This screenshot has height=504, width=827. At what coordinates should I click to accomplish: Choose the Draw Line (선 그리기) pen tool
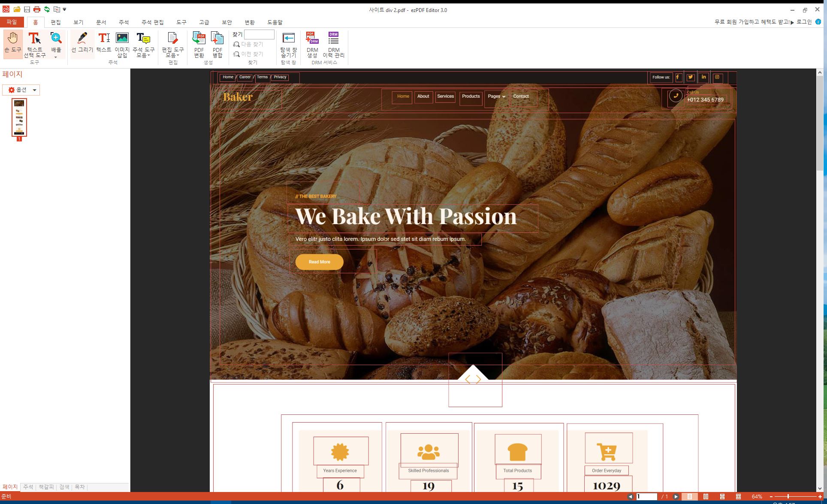coord(82,43)
